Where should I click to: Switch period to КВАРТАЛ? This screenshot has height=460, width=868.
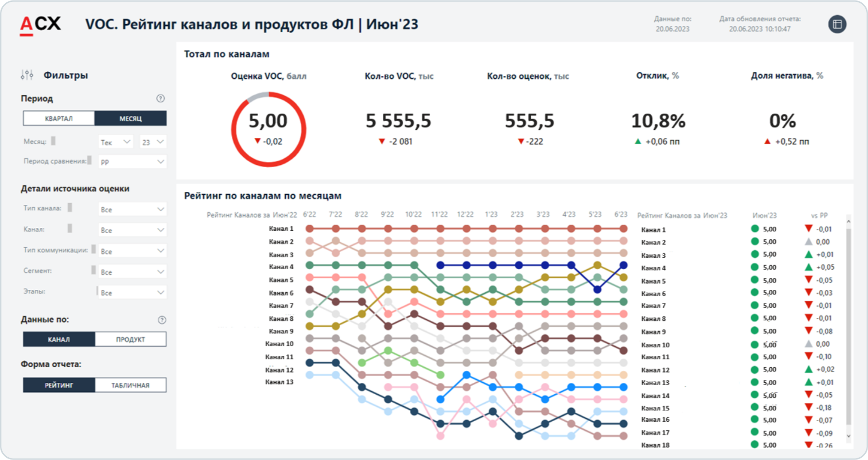pyautogui.click(x=59, y=118)
